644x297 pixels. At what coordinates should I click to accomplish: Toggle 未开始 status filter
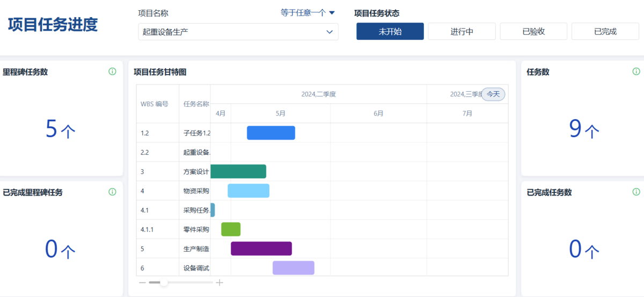390,32
